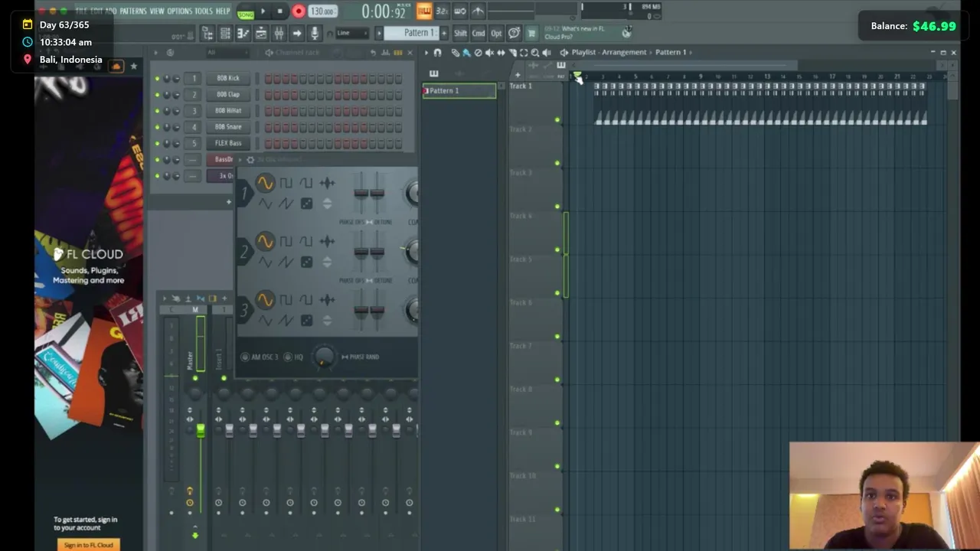Toggle the playlist magnet snap icon
980x551 pixels.
coord(437,53)
